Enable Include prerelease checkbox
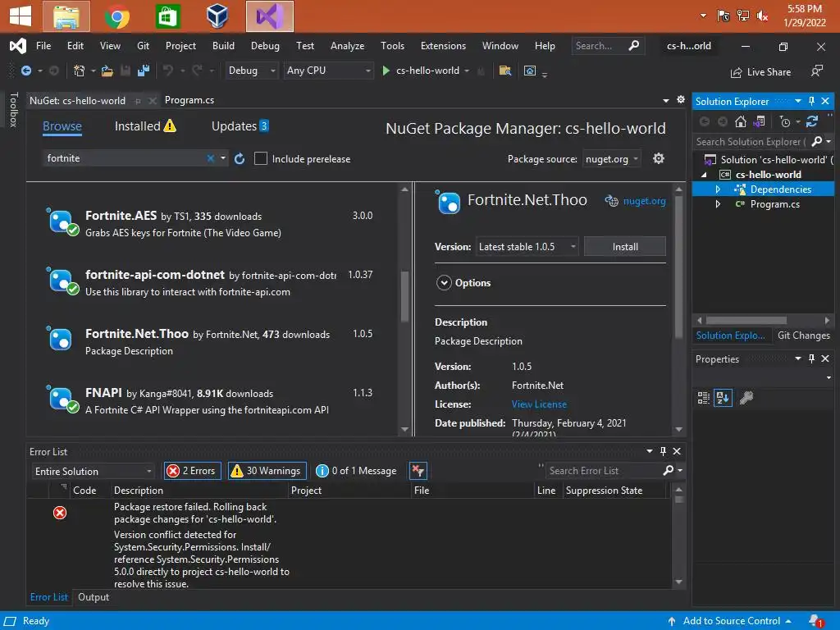This screenshot has height=630, width=840. click(260, 158)
